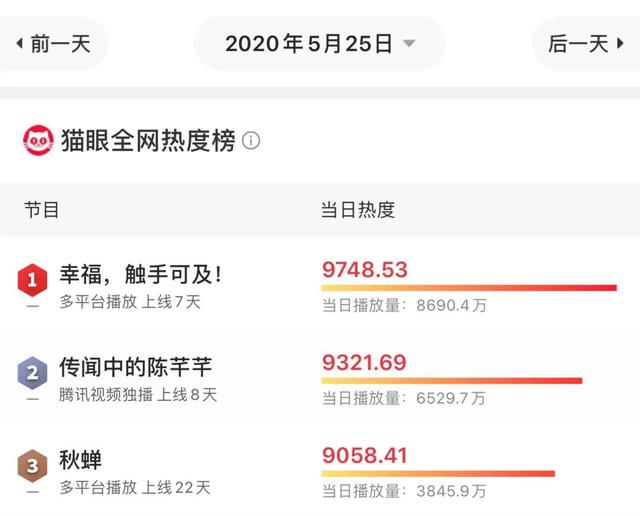
Task: Select the 当日热度 column header
Action: point(358,210)
